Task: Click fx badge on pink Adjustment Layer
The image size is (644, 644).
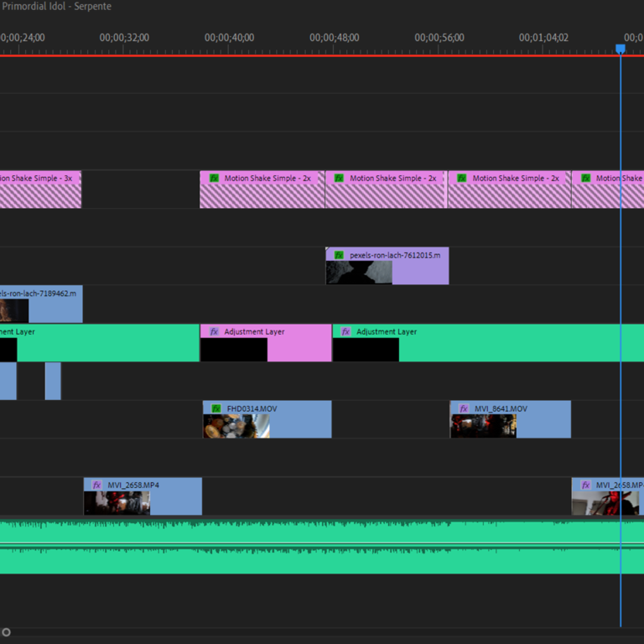Action: pos(214,331)
